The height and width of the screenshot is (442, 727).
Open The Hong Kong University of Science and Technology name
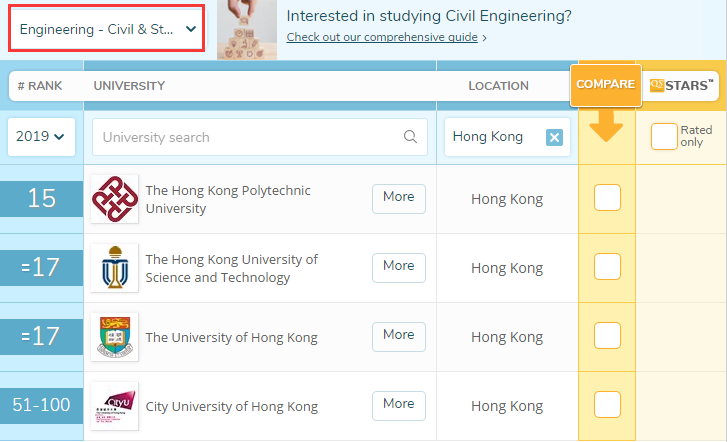[232, 268]
